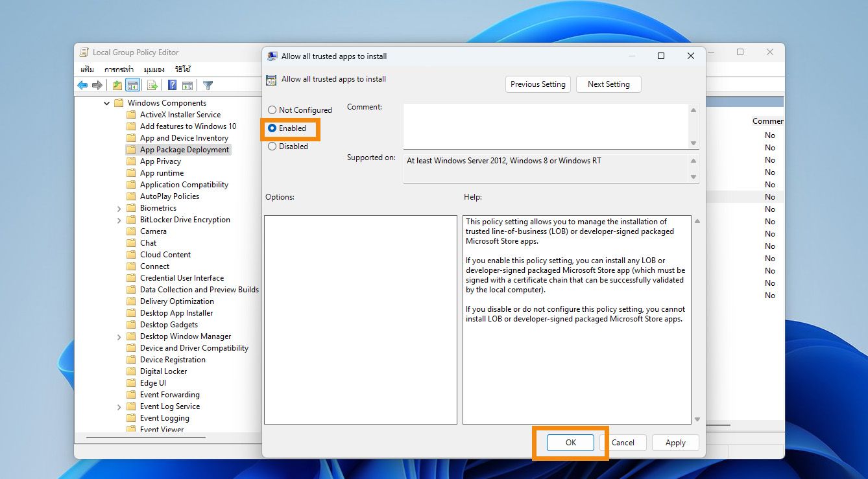Click the folder icon beside Connect

(131, 266)
